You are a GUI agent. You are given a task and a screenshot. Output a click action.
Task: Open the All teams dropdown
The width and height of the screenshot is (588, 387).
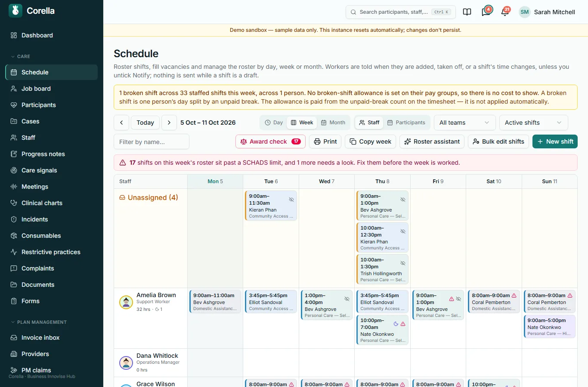[x=464, y=123]
